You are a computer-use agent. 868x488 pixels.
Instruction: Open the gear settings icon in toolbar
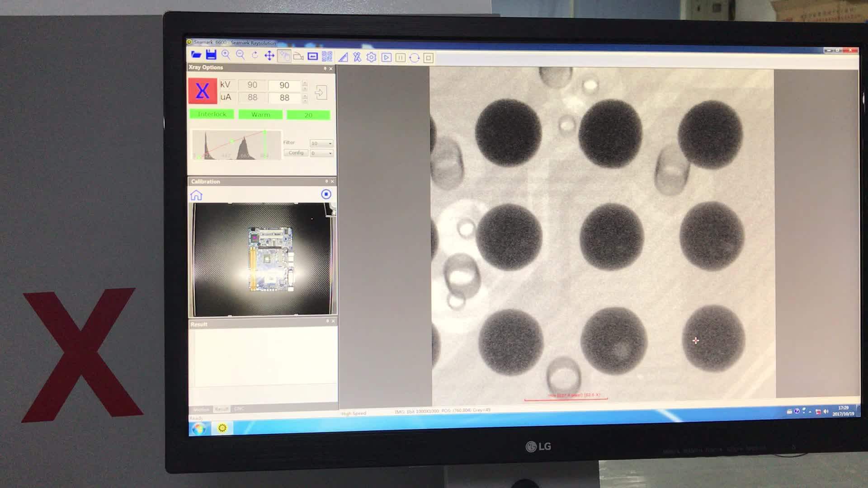tap(371, 57)
